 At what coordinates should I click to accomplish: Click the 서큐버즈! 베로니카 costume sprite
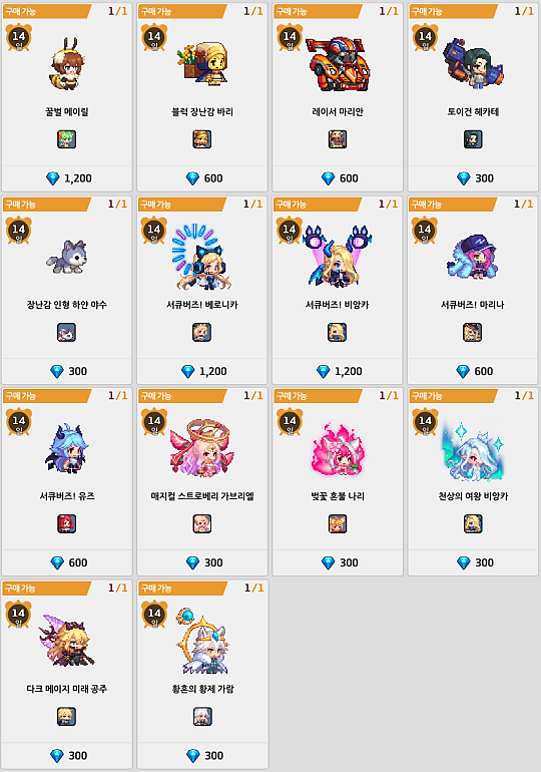[x=201, y=257]
